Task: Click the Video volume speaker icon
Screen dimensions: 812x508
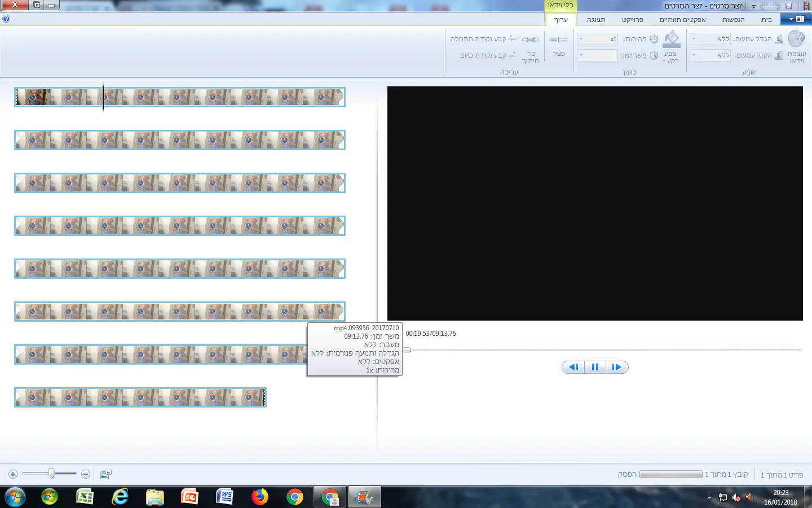Action: (796, 40)
